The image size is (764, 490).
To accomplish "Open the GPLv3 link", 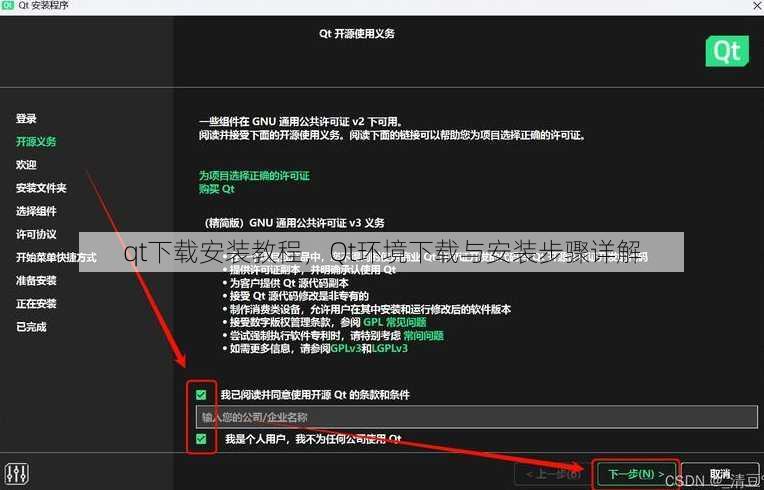I will pos(346,349).
